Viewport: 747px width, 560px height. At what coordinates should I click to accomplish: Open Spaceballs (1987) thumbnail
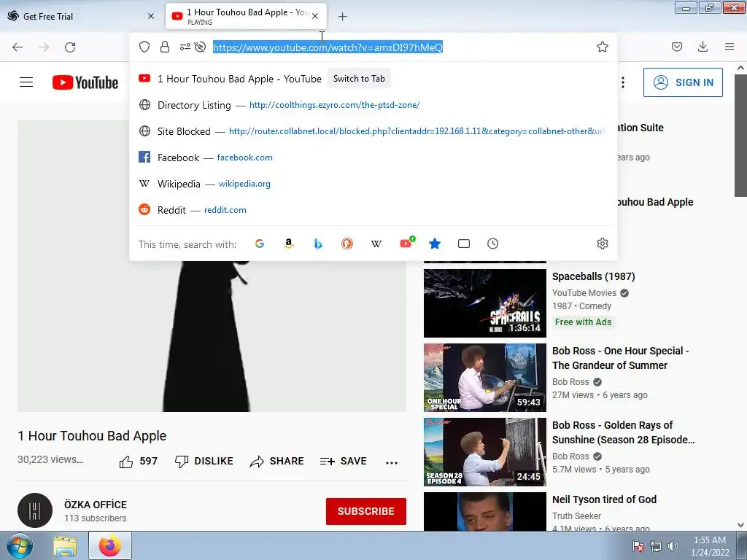pos(485,303)
